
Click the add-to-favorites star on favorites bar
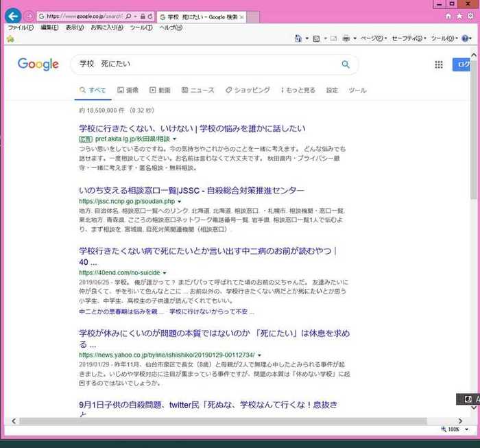point(10,38)
